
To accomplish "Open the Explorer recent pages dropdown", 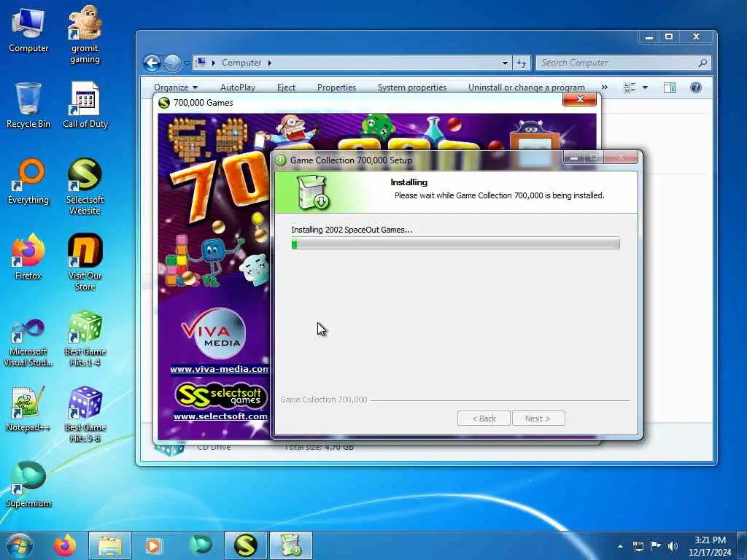I will pyautogui.click(x=187, y=63).
